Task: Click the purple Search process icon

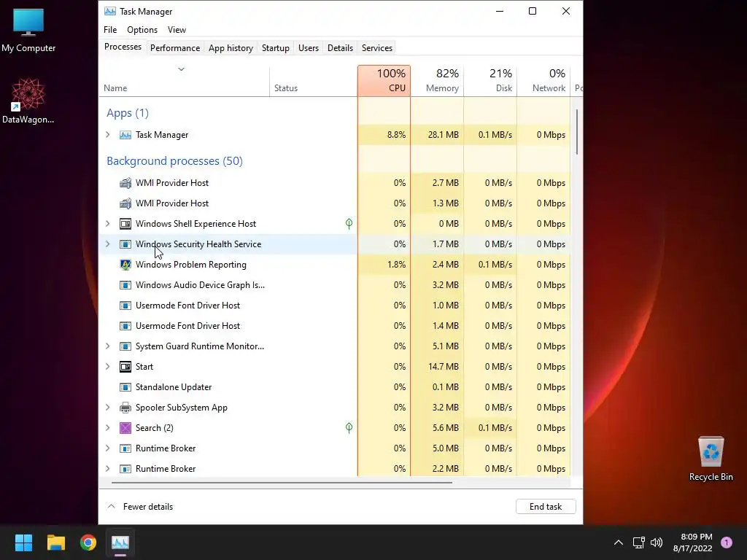Action: point(125,428)
